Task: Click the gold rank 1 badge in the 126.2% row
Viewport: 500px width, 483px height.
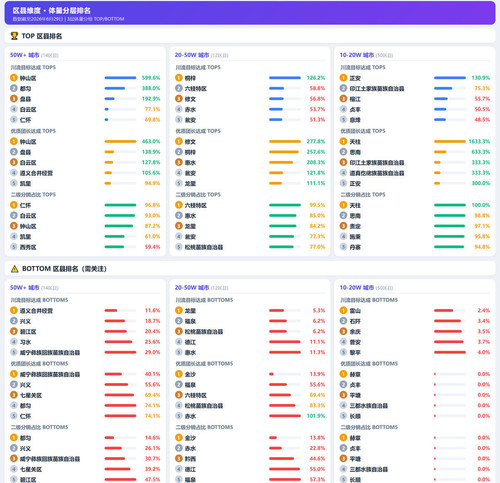Action: (179, 78)
